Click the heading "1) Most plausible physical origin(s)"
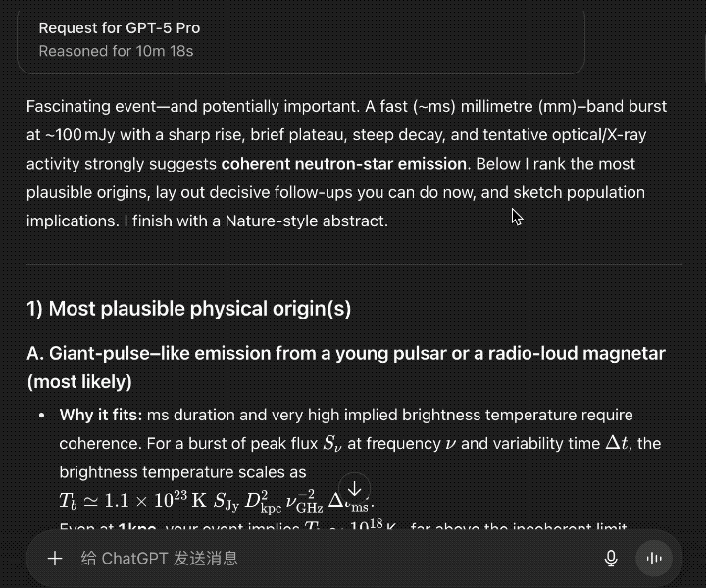 tap(188, 310)
